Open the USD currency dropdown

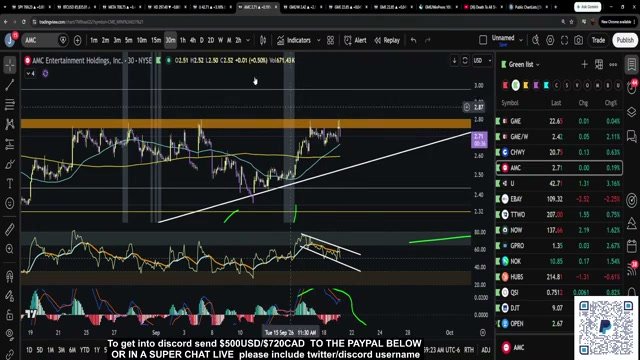tap(482, 60)
